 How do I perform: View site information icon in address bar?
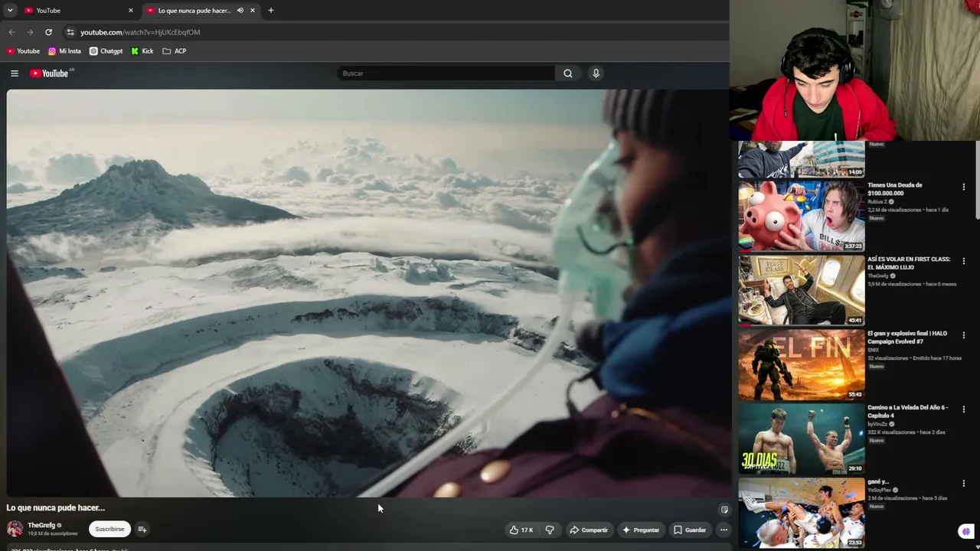pyautogui.click(x=70, y=32)
